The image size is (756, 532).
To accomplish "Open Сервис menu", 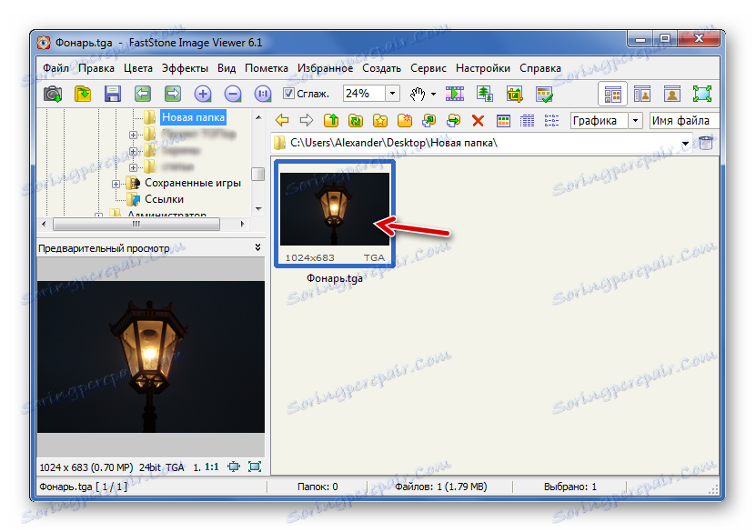I will point(428,68).
